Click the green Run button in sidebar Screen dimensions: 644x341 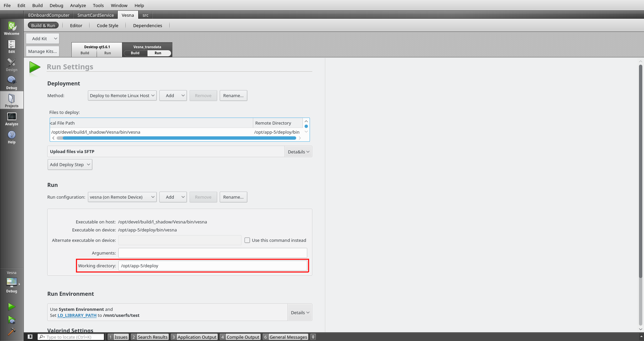point(11,306)
